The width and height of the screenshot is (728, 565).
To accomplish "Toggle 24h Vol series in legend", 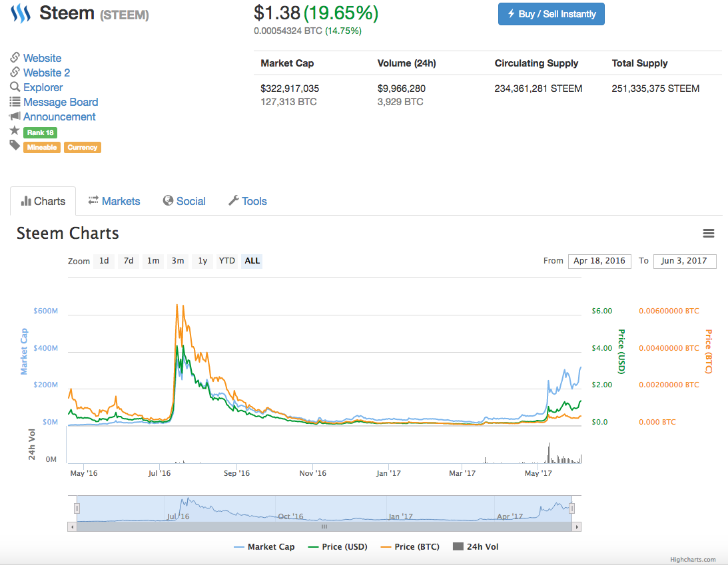I will click(x=476, y=547).
